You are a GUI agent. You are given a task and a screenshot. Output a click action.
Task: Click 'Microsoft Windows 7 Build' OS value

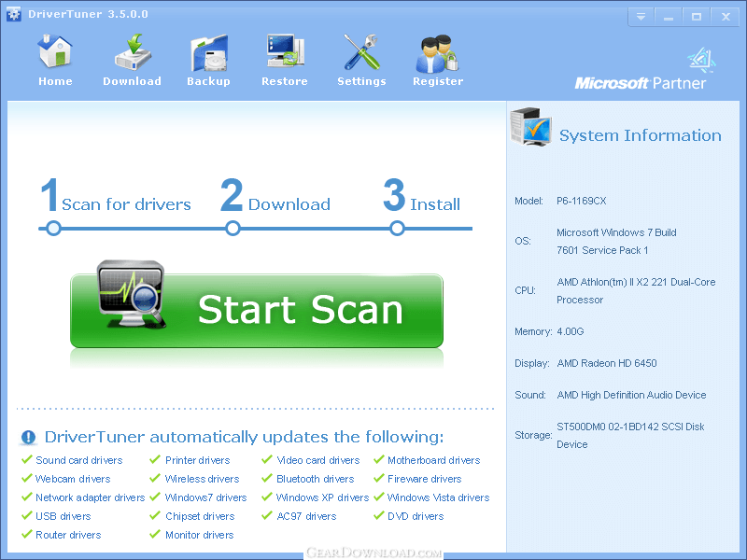(x=616, y=232)
